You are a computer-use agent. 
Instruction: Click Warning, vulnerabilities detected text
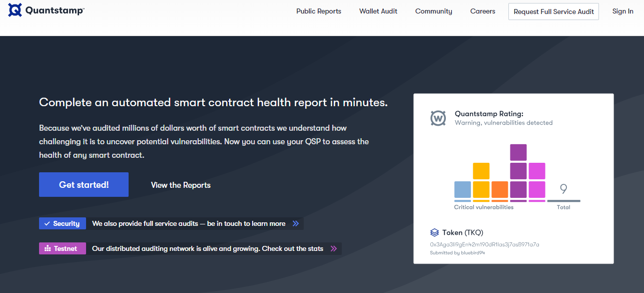pos(504,123)
